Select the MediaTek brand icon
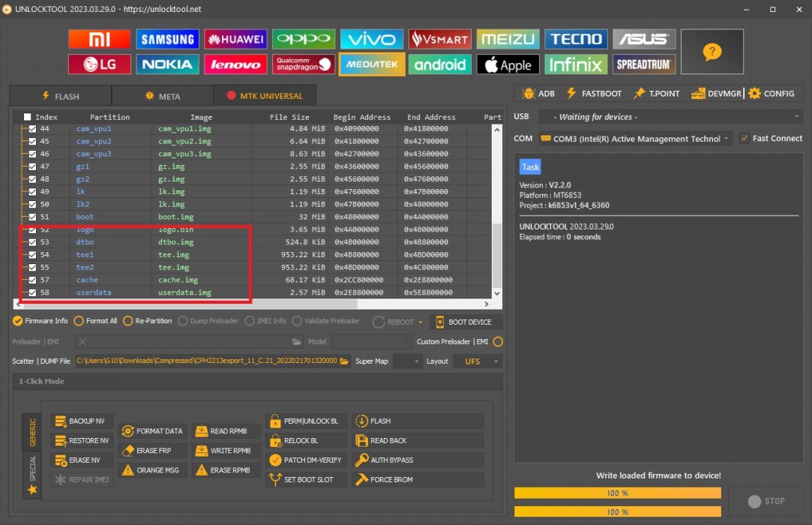 372,64
